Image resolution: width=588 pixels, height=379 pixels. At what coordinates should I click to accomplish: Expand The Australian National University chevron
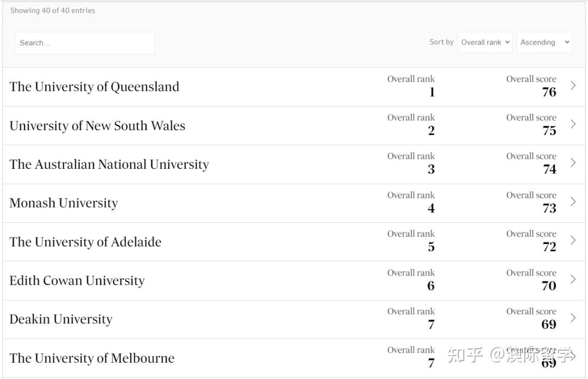(x=573, y=163)
